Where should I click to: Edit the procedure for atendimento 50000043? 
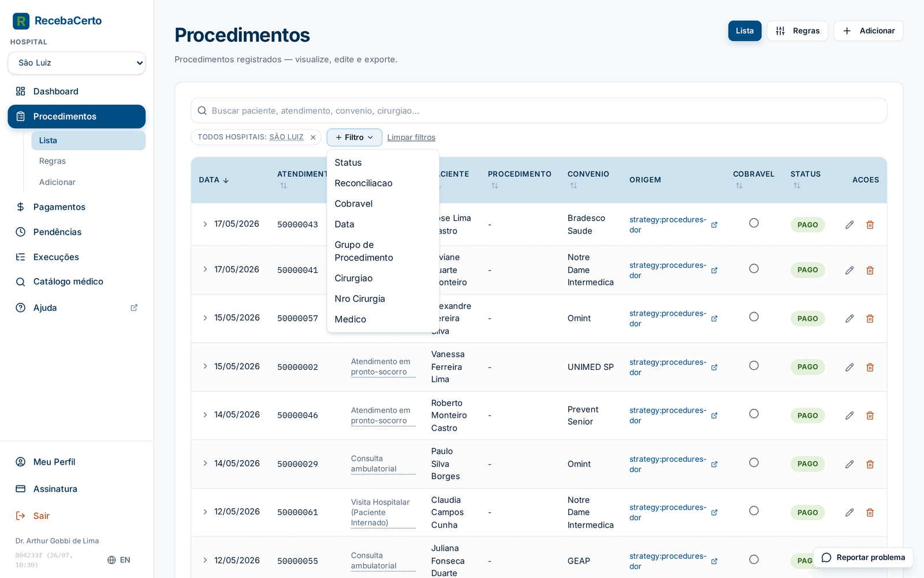pos(850,225)
